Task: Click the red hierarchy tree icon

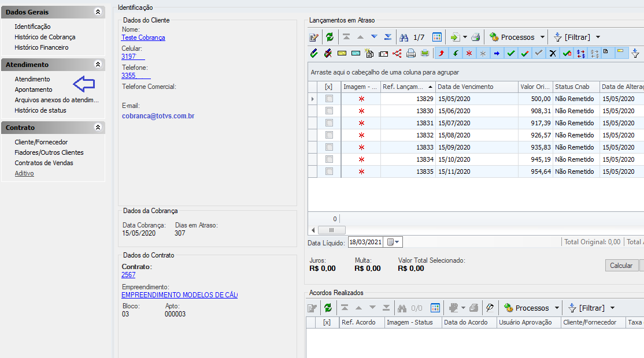Action: point(397,53)
